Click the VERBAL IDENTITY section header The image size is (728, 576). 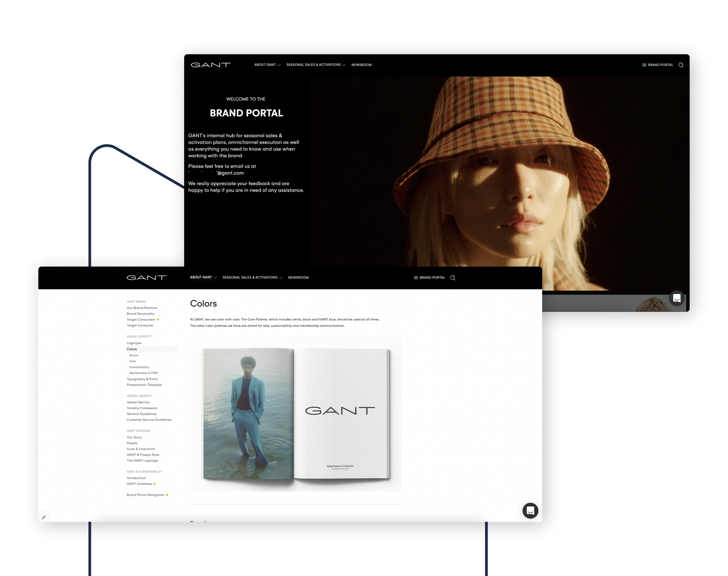(x=140, y=396)
